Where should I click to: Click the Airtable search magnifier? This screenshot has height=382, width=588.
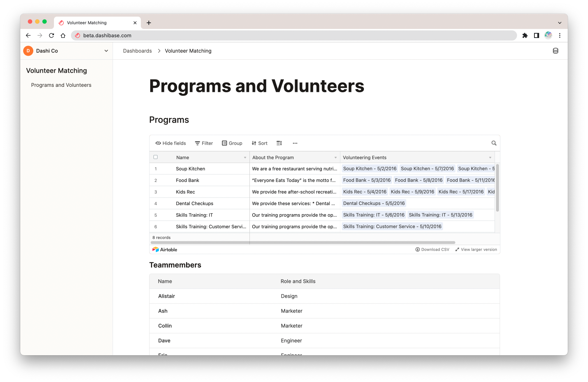click(x=494, y=143)
